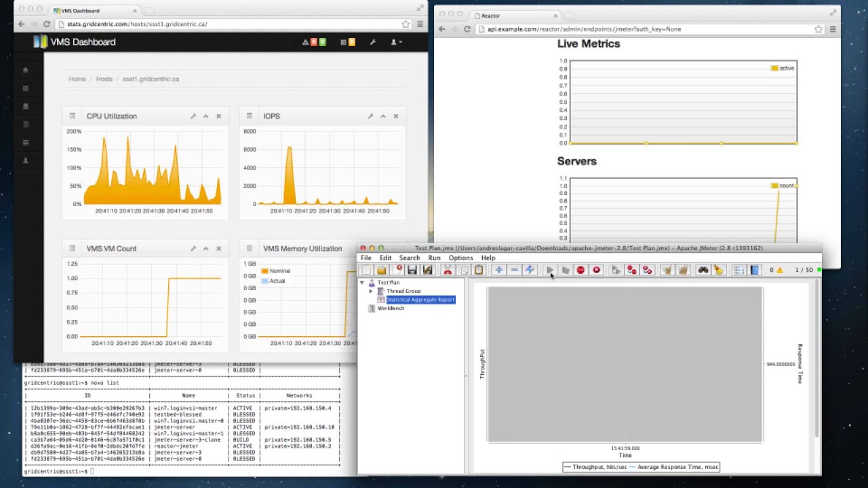Collapse the CPU Utilization widget with its chevron
Screen dimensions: 868x488
click(205, 117)
